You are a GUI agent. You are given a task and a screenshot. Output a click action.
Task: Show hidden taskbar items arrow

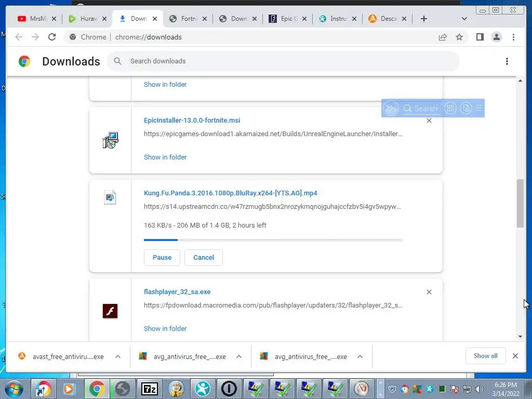click(x=380, y=389)
